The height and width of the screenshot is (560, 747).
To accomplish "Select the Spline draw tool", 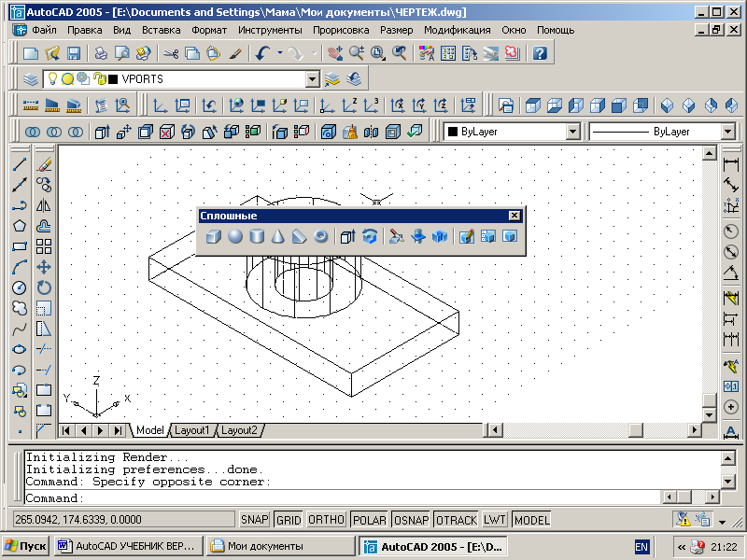I will pyautogui.click(x=19, y=329).
